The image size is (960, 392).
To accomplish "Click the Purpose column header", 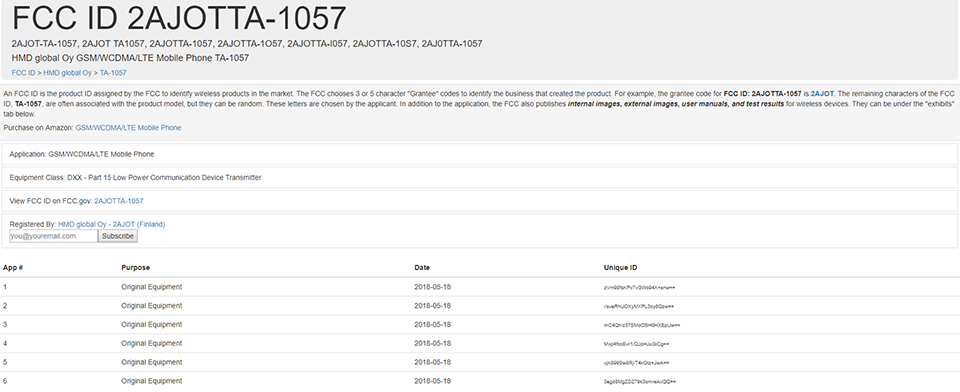I will (x=135, y=268).
